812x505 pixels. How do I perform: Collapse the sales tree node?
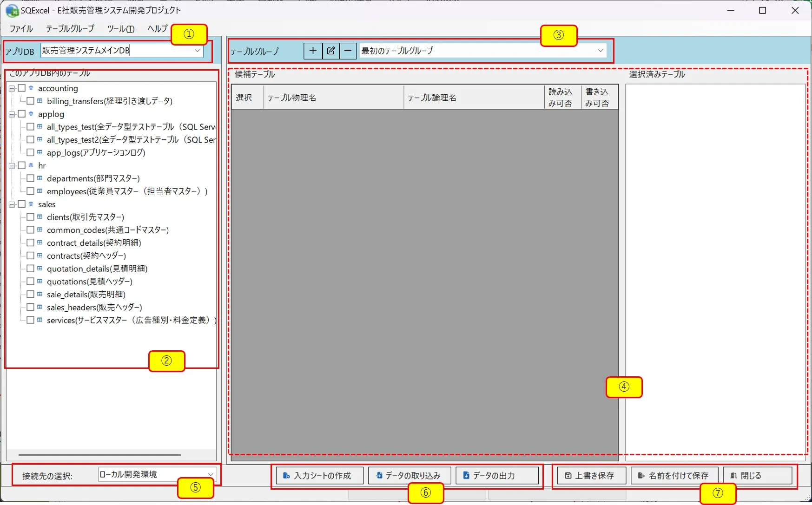(x=12, y=204)
